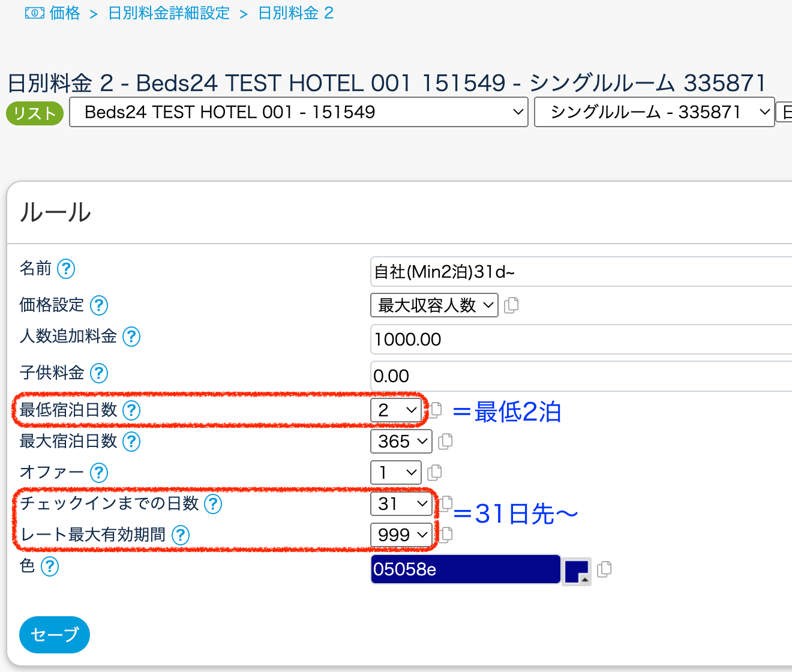Open the 最大収容人数 price setting dropdown
The width and height of the screenshot is (792, 672).
434,305
